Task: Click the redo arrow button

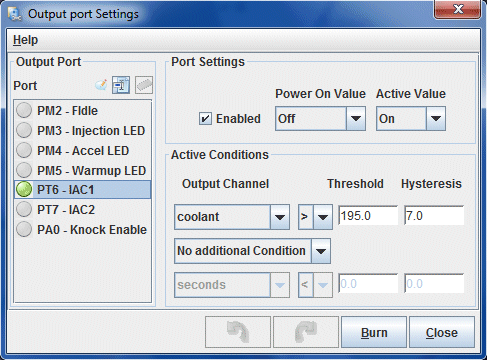Action: pyautogui.click(x=306, y=332)
